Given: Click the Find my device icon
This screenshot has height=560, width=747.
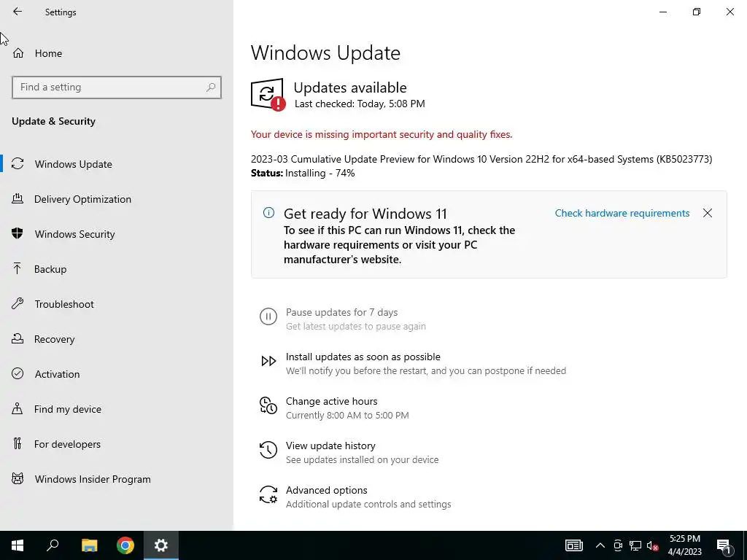Looking at the screenshot, I should pos(18,408).
